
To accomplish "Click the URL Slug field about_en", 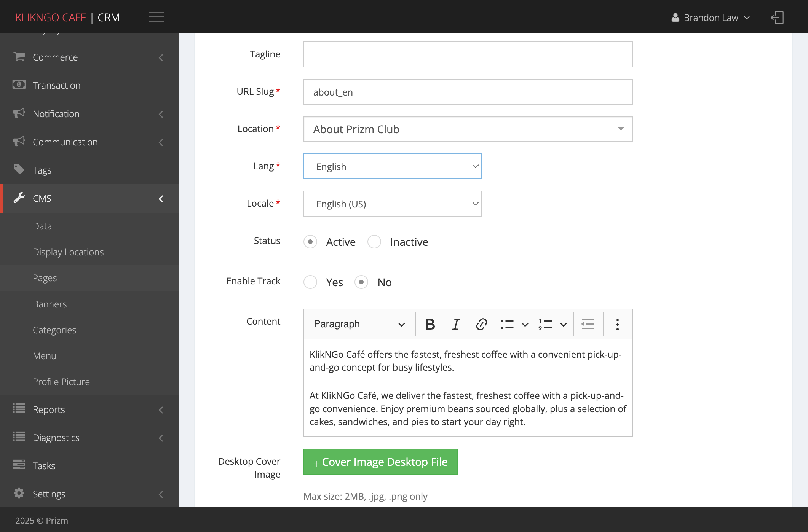I will coord(468,92).
